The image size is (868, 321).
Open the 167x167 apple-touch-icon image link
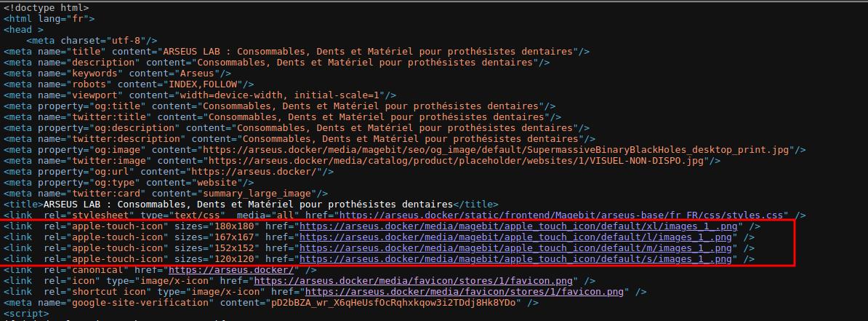coord(516,237)
